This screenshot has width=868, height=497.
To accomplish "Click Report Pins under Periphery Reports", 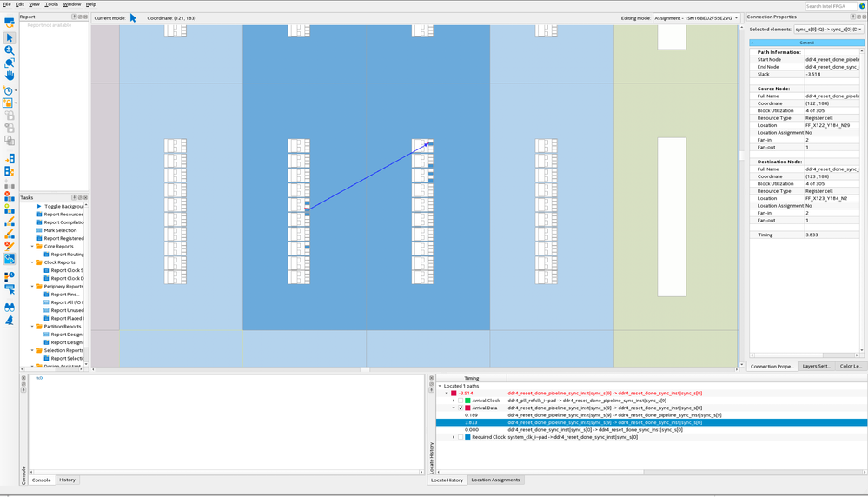I will coord(61,295).
